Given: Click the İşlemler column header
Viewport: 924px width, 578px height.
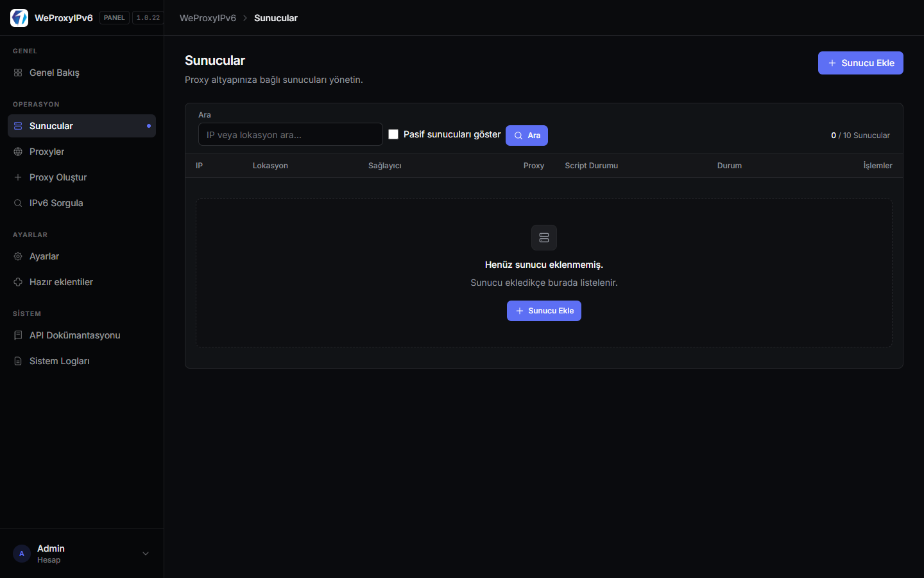Looking at the screenshot, I should pyautogui.click(x=878, y=166).
